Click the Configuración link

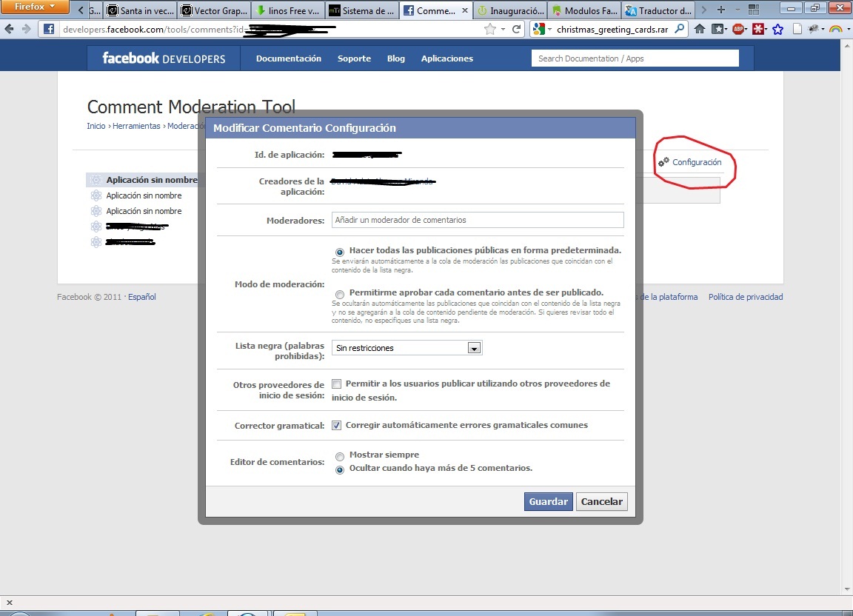(697, 162)
